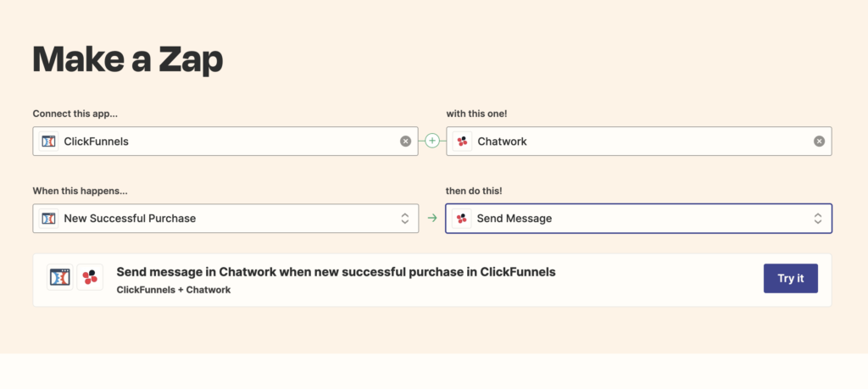868x389 pixels.
Task: Open the Send message in Chatwork Zap title
Action: pos(336,272)
